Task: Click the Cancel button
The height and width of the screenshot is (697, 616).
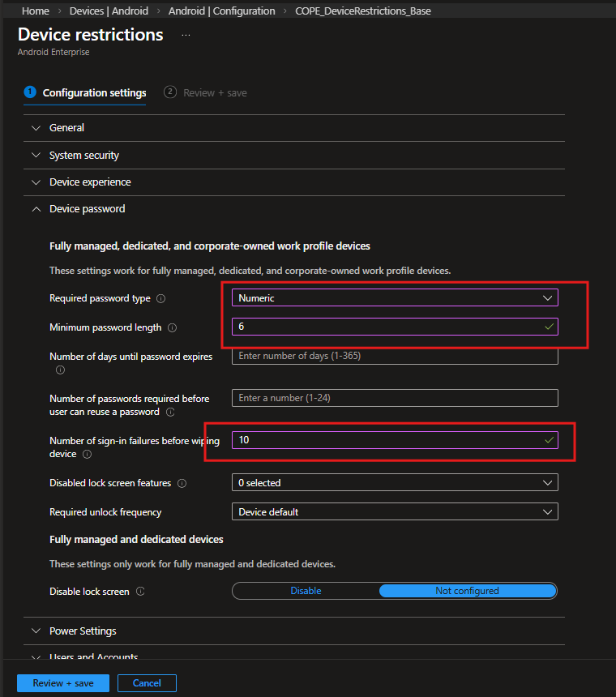Action: tap(147, 683)
